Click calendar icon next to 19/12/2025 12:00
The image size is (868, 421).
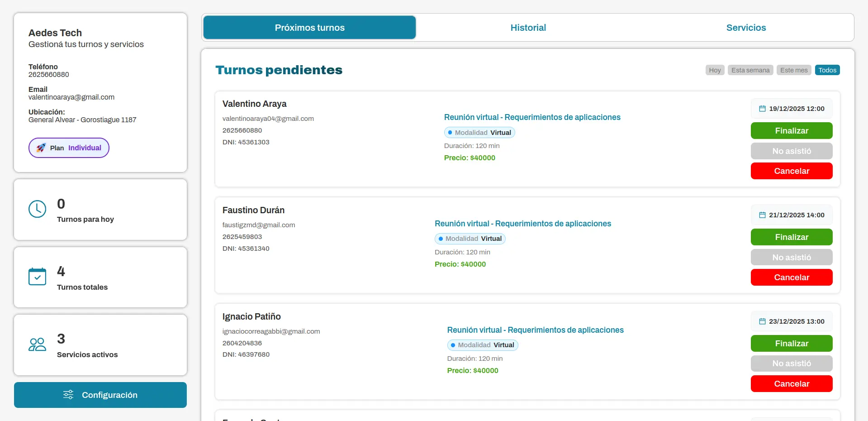point(762,109)
